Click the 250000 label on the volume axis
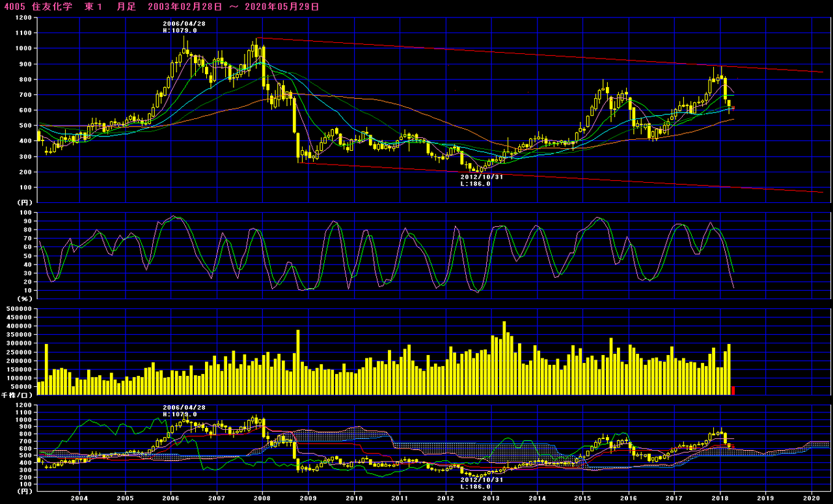The image size is (833, 504). pyautogui.click(x=18, y=352)
